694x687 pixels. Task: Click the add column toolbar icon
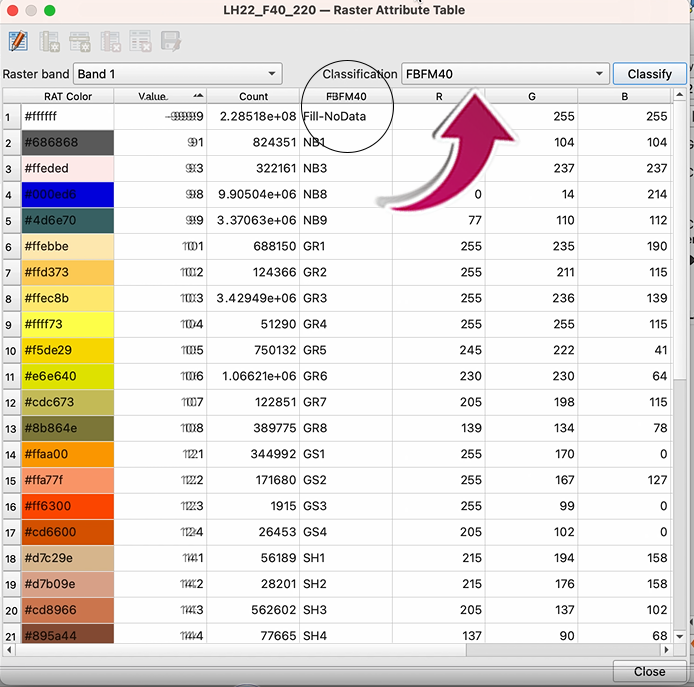49,41
